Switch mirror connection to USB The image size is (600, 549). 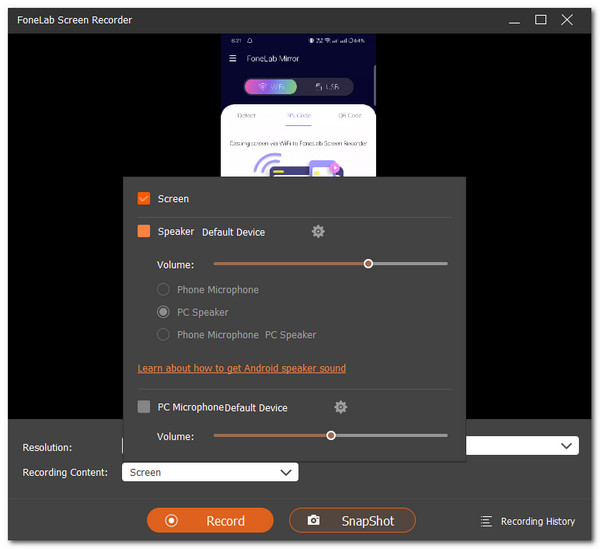(327, 87)
